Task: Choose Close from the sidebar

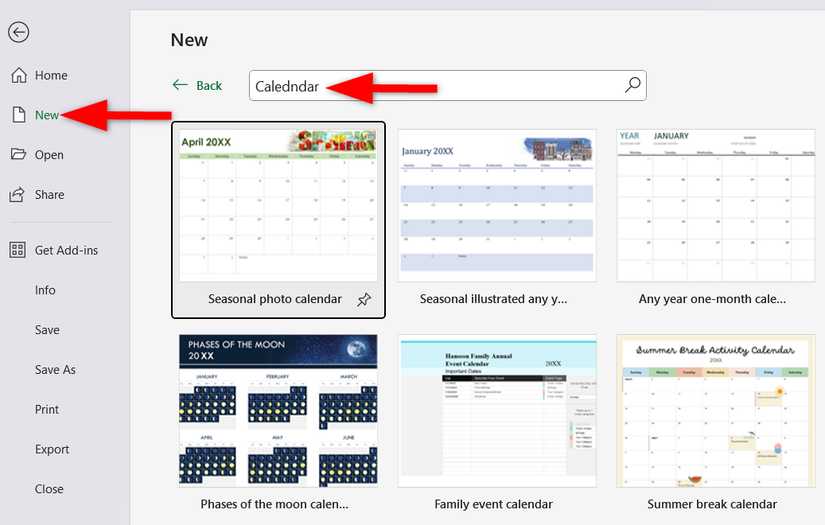Action: click(49, 489)
